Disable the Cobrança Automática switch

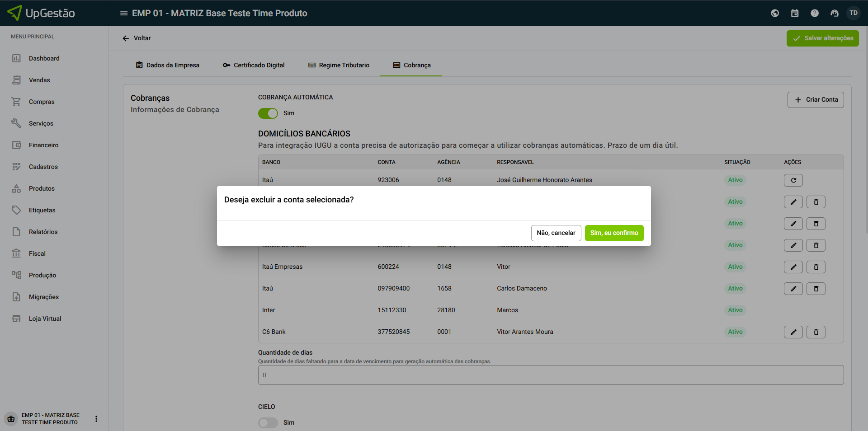[268, 113]
